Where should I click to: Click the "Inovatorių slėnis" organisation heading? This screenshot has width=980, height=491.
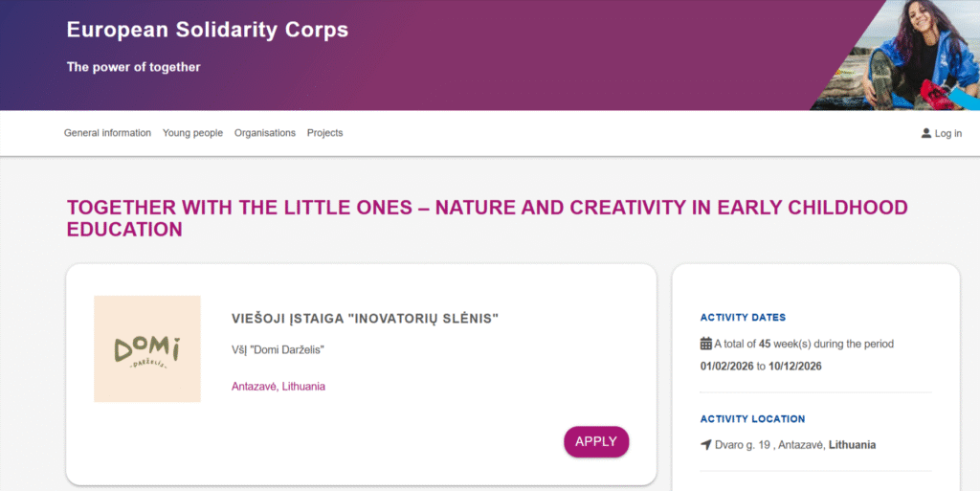click(x=366, y=318)
